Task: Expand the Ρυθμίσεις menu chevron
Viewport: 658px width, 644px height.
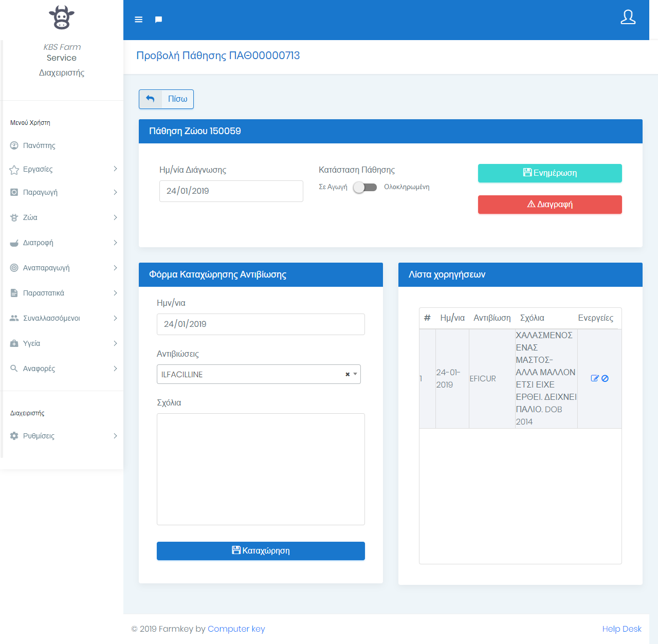Action: coord(115,436)
